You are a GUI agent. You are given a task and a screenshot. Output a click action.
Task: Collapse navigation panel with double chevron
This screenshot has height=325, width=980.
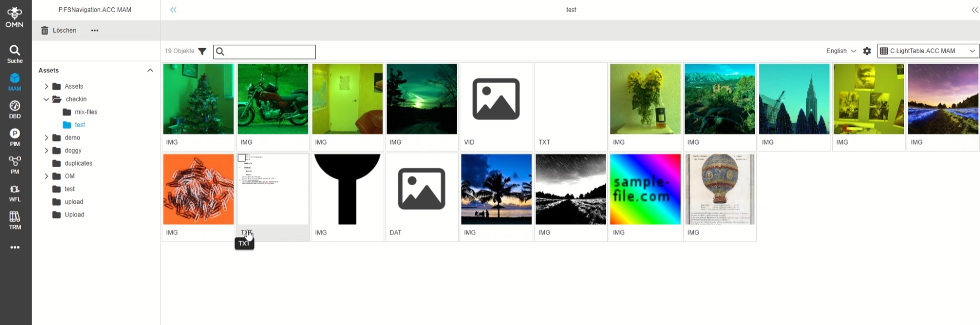(x=173, y=10)
